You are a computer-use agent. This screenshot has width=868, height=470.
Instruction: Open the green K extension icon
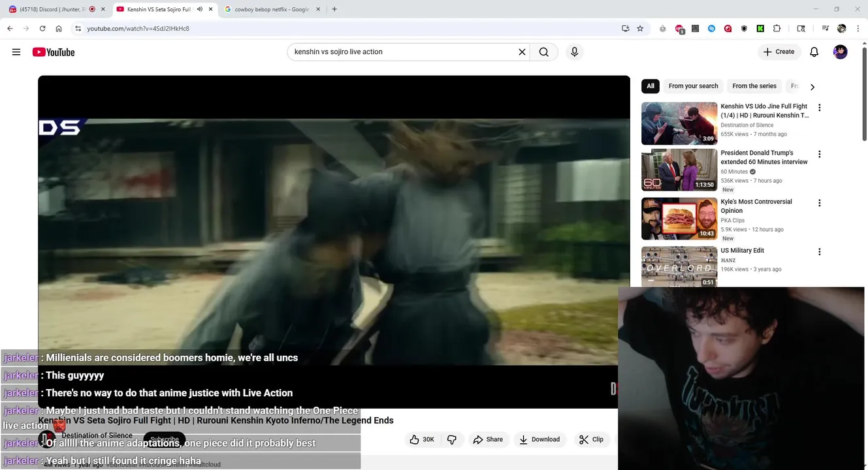(760, 29)
